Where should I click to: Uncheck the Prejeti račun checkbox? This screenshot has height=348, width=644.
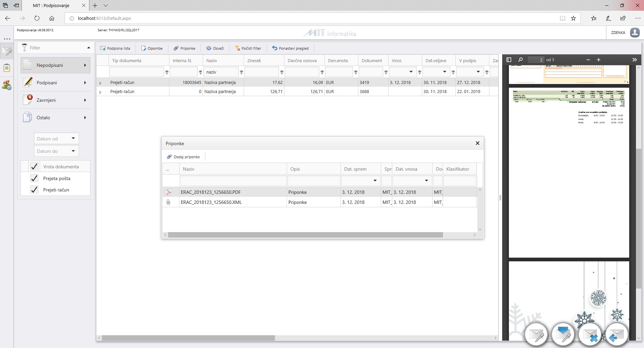34,190
